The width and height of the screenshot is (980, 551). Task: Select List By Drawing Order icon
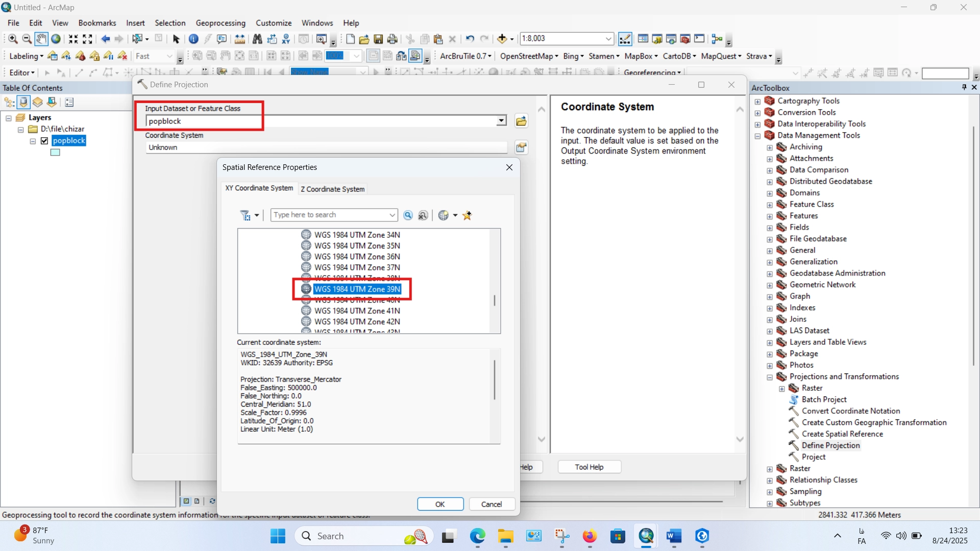9,103
